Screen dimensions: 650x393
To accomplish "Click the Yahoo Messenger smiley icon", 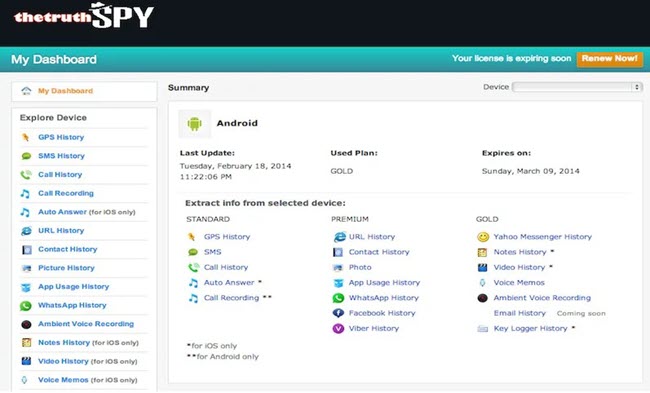I will coord(483,237).
